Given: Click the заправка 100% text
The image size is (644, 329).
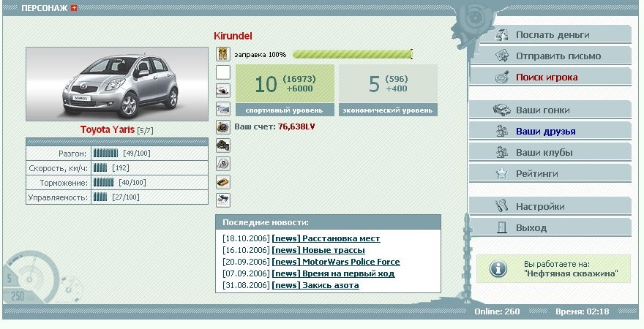Looking at the screenshot, I should (x=261, y=55).
